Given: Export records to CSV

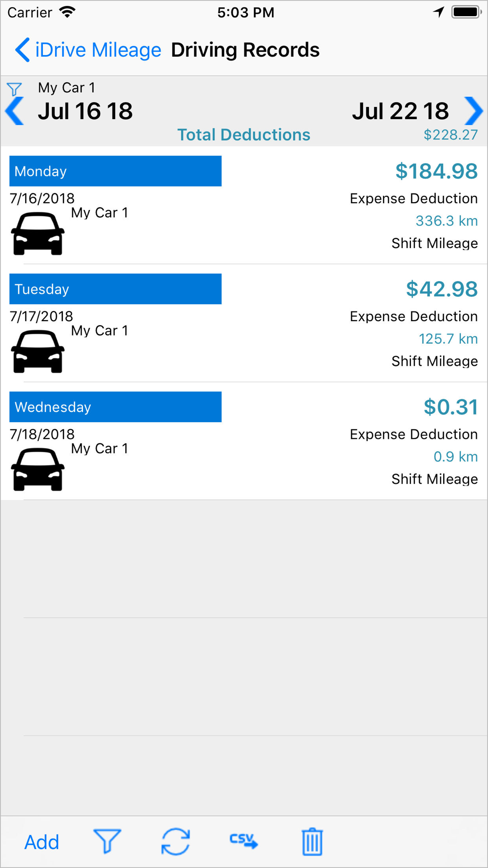Looking at the screenshot, I should [244, 841].
